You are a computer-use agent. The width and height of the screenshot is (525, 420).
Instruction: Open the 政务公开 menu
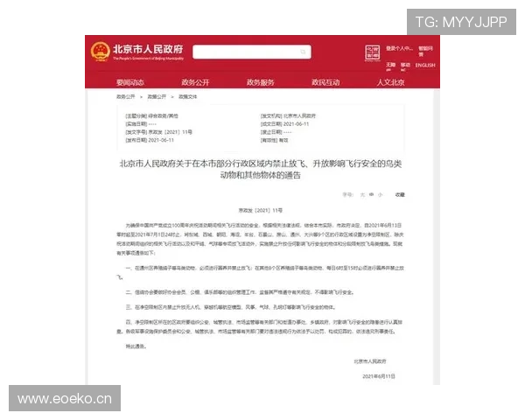195,82
